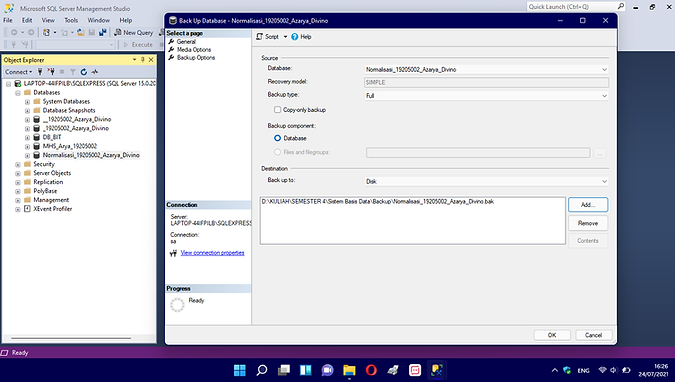Viewport: 675px width, 382px height.
Task: Click the Save All toolbar icon
Action: 102,32
